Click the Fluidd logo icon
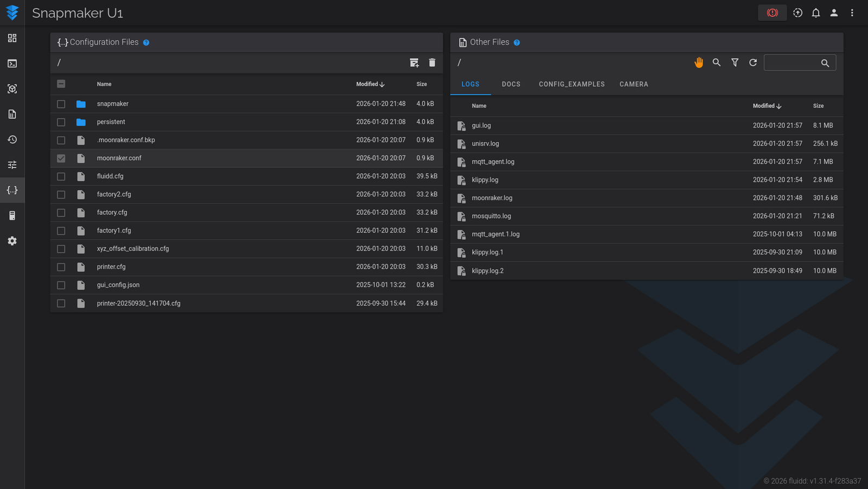868x489 pixels. point(12,12)
